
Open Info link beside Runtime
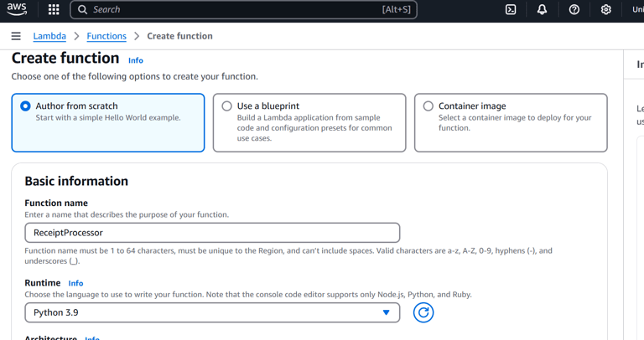(x=75, y=283)
